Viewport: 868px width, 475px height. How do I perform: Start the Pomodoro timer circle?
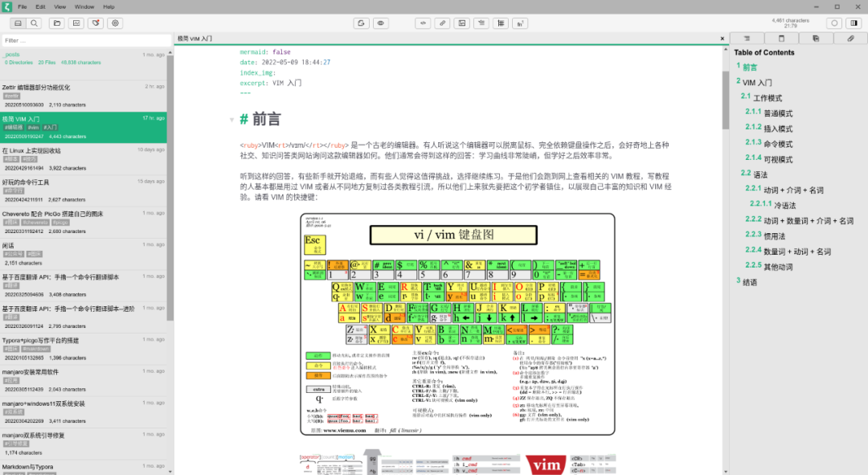[834, 23]
